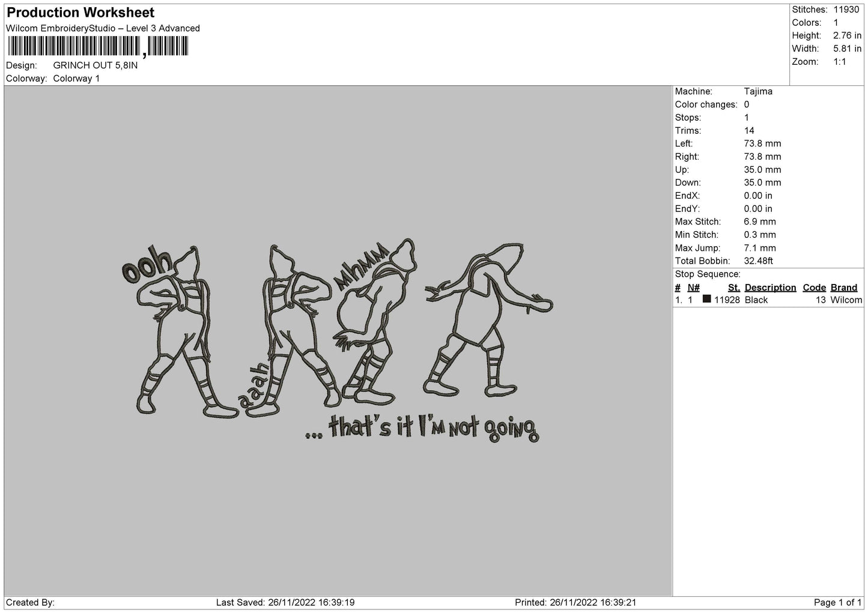
Task: Click the Up value 35.0 mm
Action: [x=762, y=170]
